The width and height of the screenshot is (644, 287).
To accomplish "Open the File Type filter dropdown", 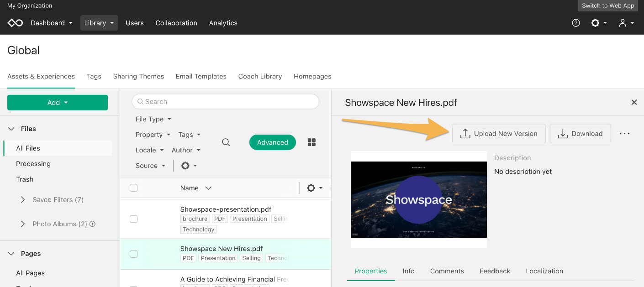I will (153, 119).
